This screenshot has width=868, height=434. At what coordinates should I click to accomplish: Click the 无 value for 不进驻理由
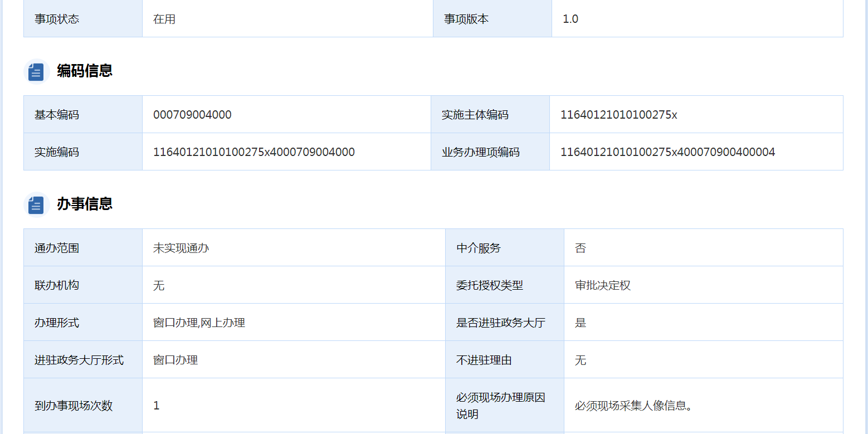[x=581, y=360]
